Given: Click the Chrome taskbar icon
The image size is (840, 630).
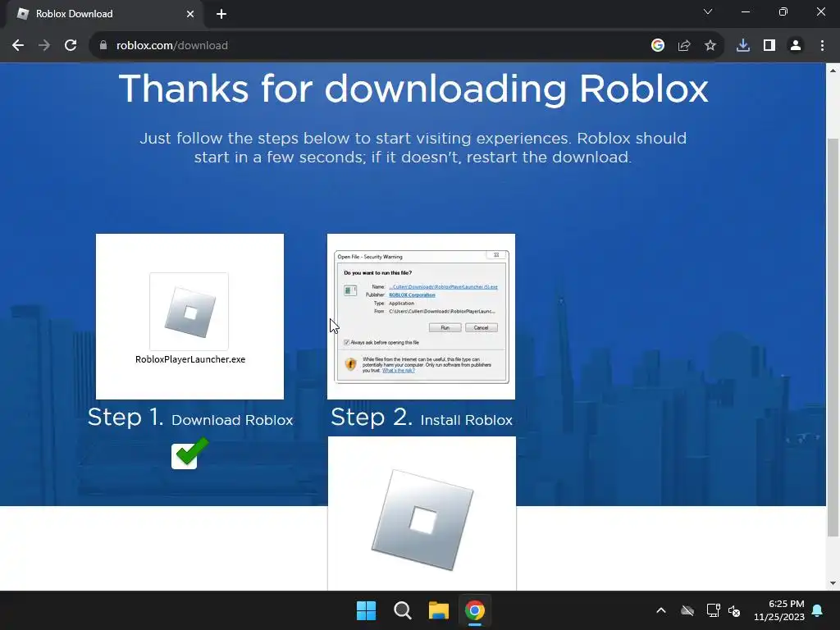Looking at the screenshot, I should pos(475,610).
